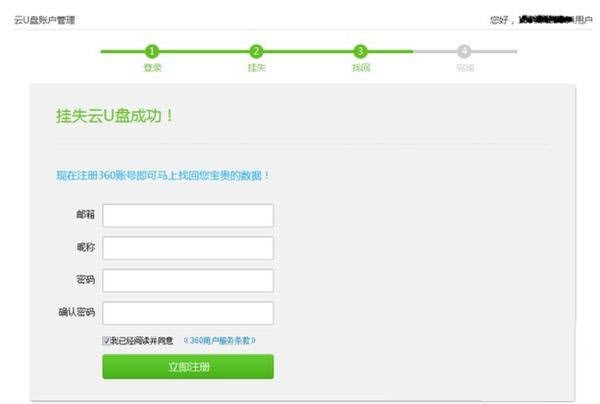Click the 云U盘账户管理 page title
This screenshot has height=404, width=600.
44,20
